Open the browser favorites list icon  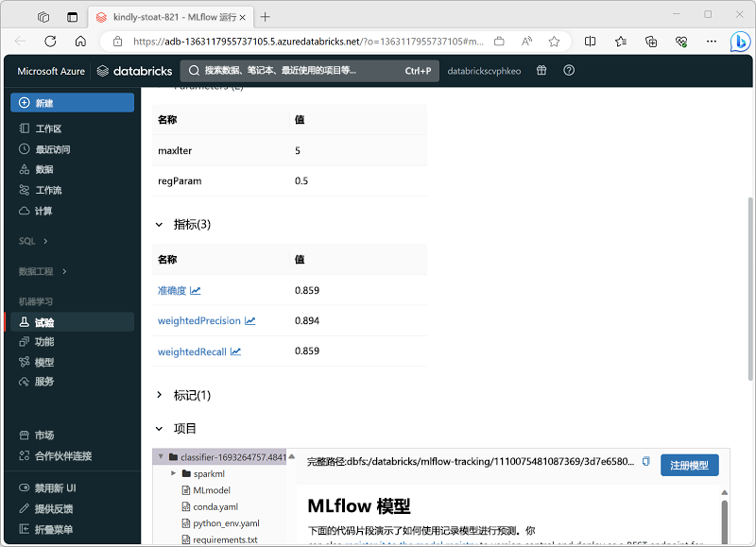click(621, 42)
